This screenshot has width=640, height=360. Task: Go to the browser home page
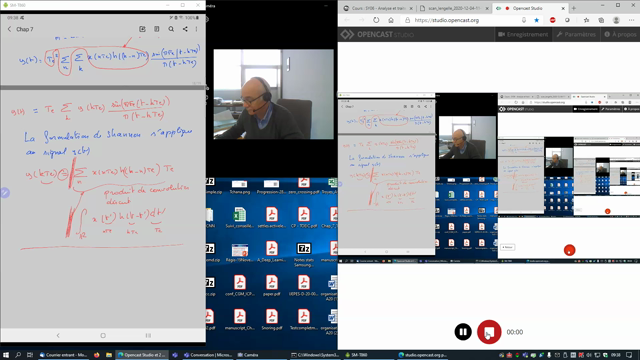[x=391, y=20]
